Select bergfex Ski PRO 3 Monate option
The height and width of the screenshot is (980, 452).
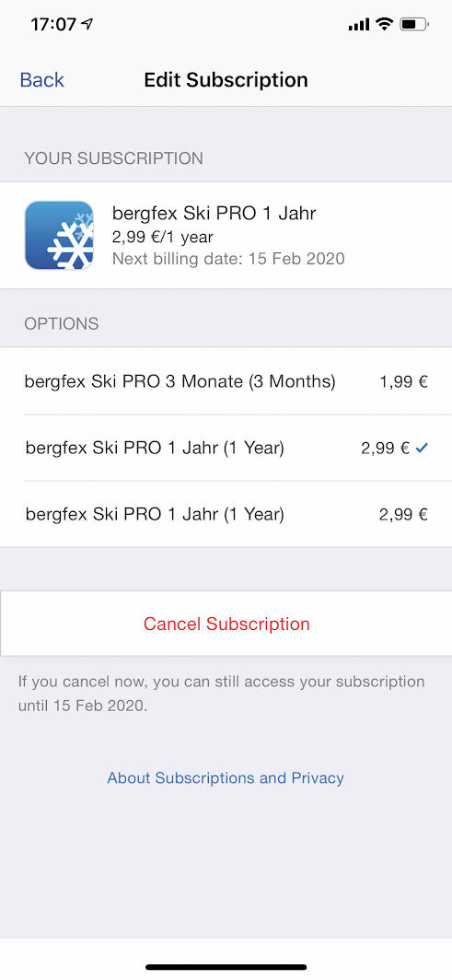(x=226, y=381)
